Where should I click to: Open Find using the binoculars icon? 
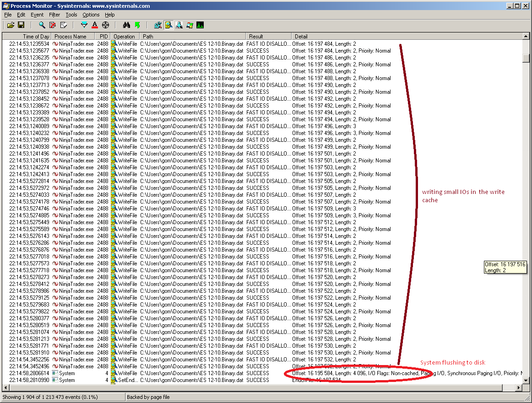(x=126, y=25)
